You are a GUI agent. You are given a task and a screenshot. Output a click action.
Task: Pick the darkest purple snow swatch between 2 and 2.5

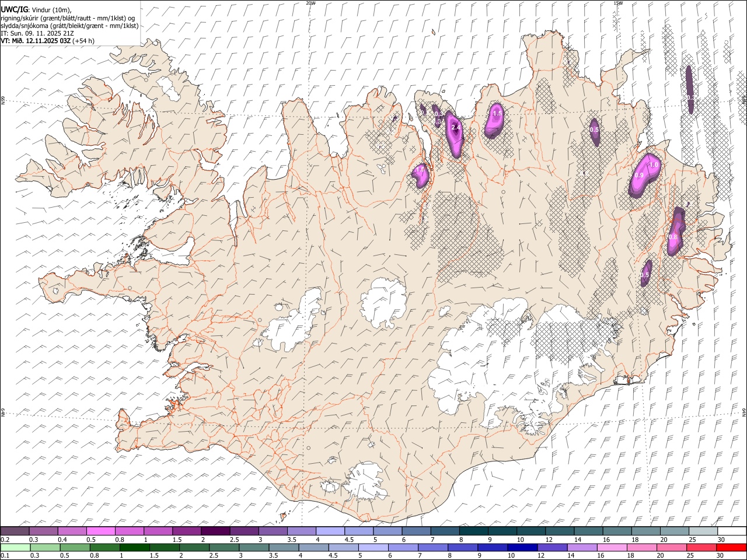click(215, 531)
